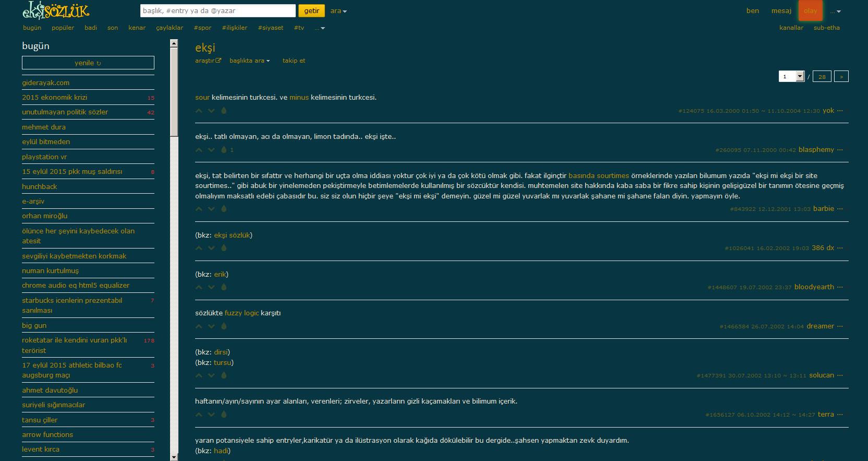Favorite dreamer's entry drop icon
This screenshot has width=868, height=461.
coord(224,326)
